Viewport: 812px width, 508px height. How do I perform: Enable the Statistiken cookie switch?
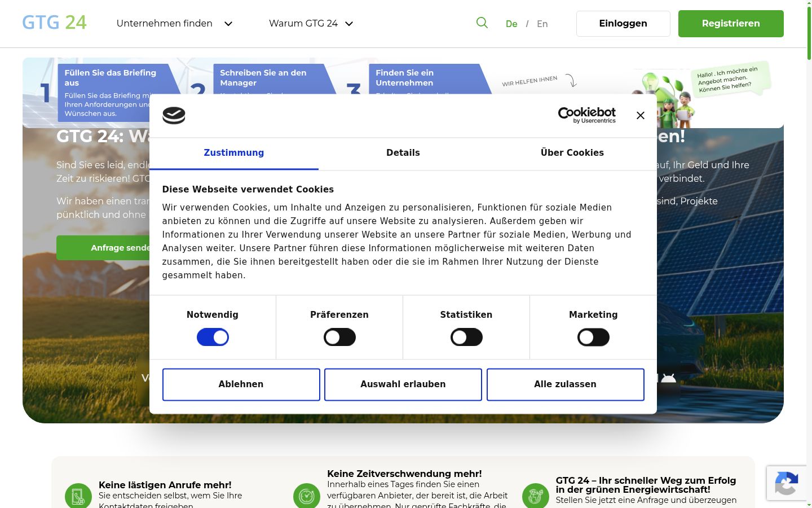coord(466,338)
